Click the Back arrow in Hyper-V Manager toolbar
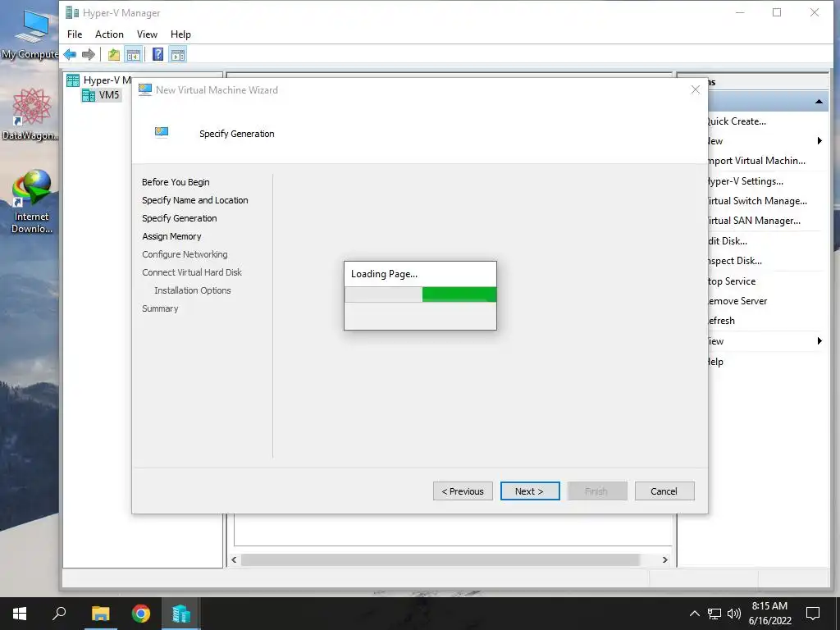Screen dimensions: 840x630 point(70,54)
